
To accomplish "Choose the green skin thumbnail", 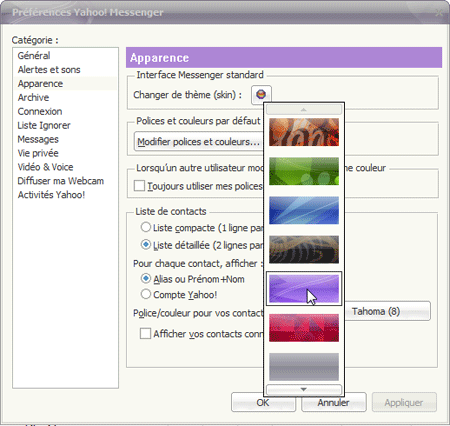I will point(304,171).
